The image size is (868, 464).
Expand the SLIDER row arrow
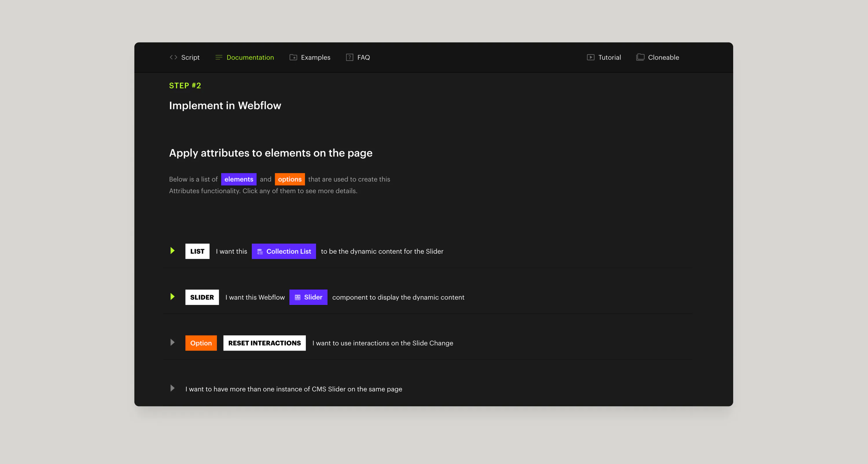coord(172,297)
